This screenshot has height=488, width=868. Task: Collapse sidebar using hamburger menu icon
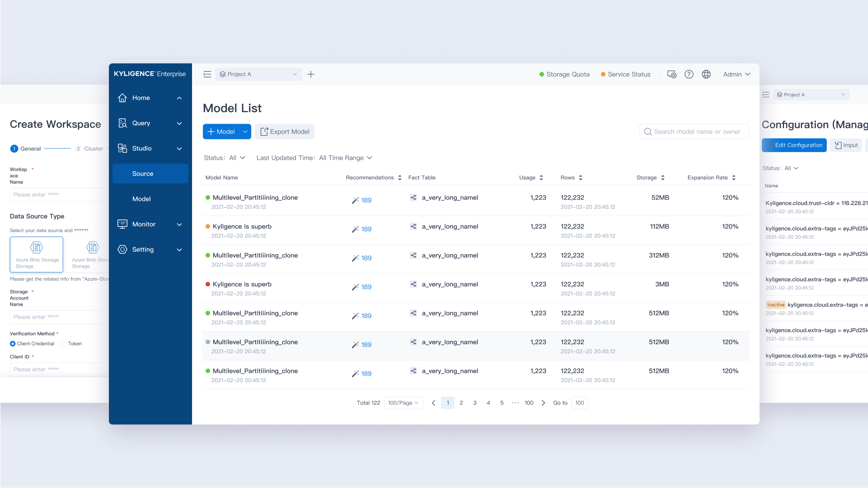click(207, 74)
